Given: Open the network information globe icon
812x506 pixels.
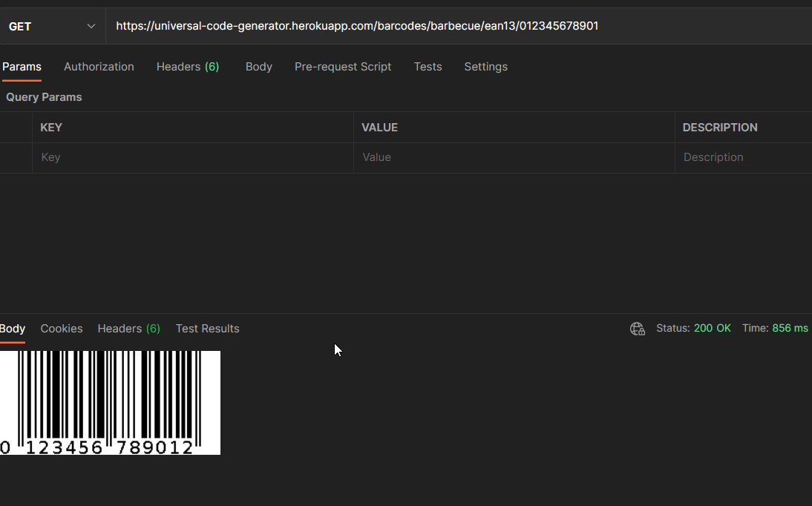Looking at the screenshot, I should pos(637,329).
